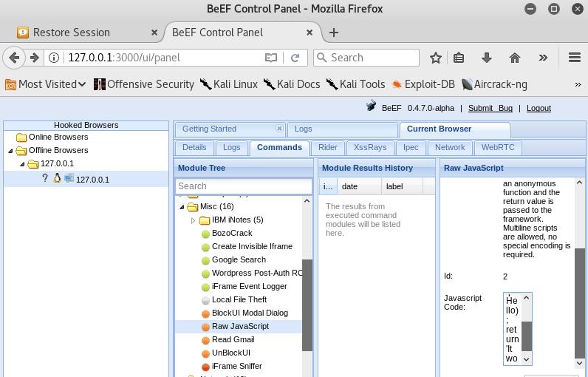Toggle reader view icon in address bar

coord(271,58)
